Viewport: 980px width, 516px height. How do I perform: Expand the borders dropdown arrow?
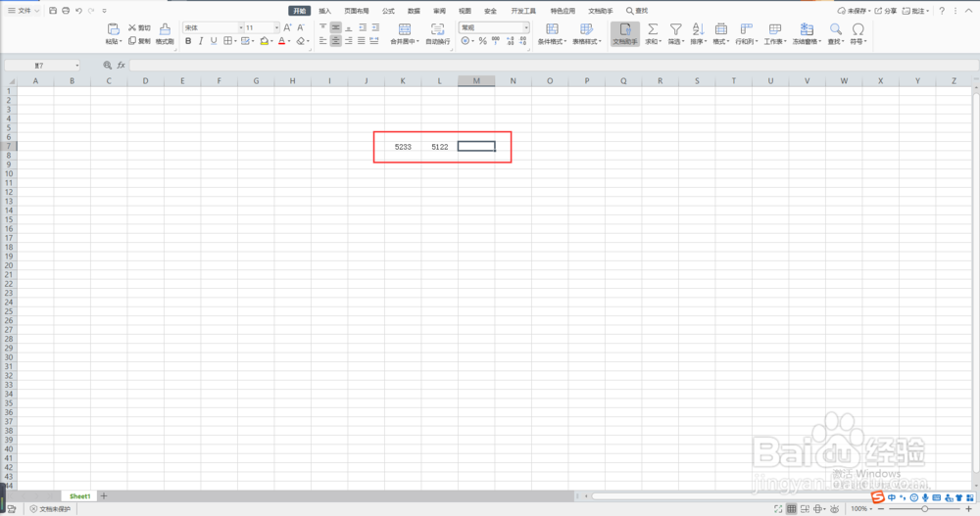[x=235, y=41]
